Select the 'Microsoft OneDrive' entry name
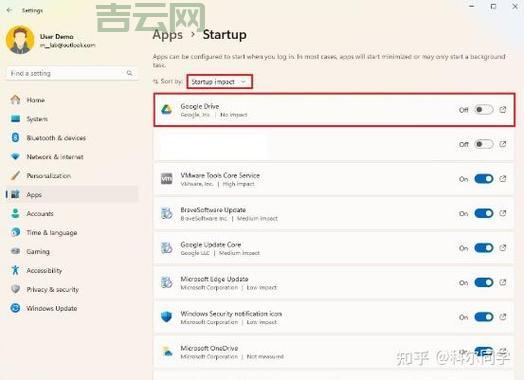This screenshot has height=380, width=524. coord(209,348)
